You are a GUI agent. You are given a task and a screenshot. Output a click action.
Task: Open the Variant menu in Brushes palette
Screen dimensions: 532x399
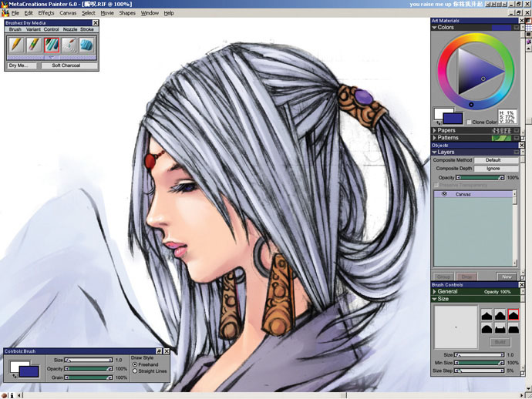pos(33,29)
